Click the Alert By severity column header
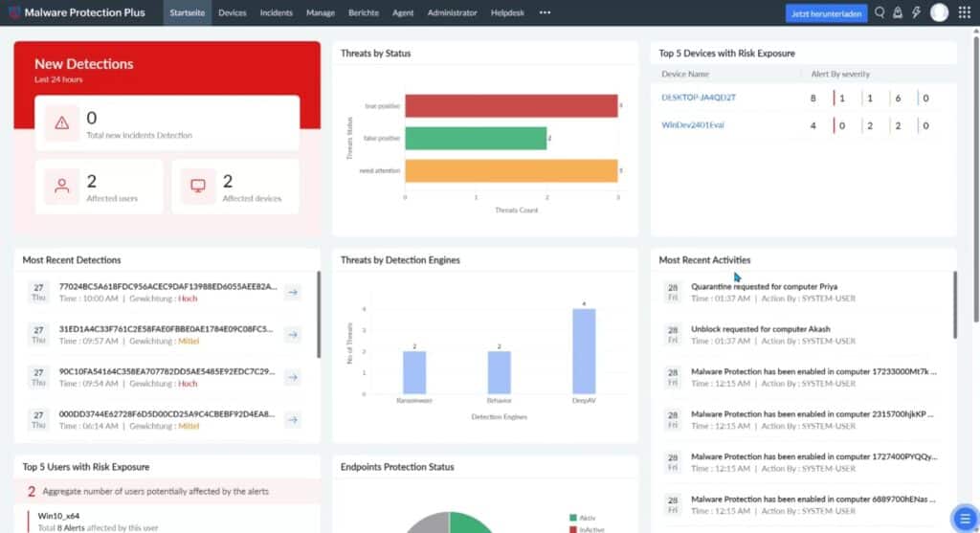 pos(840,74)
